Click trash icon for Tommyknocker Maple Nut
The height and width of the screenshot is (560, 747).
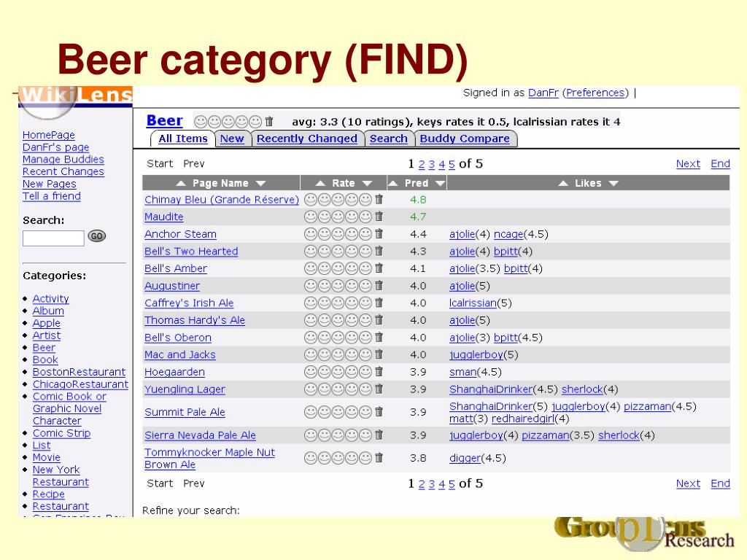click(x=379, y=458)
